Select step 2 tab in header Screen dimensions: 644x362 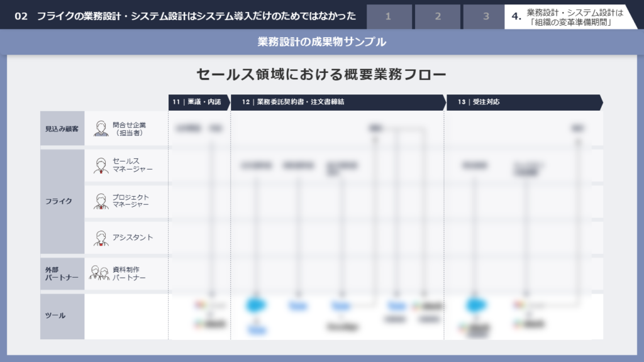pos(437,16)
